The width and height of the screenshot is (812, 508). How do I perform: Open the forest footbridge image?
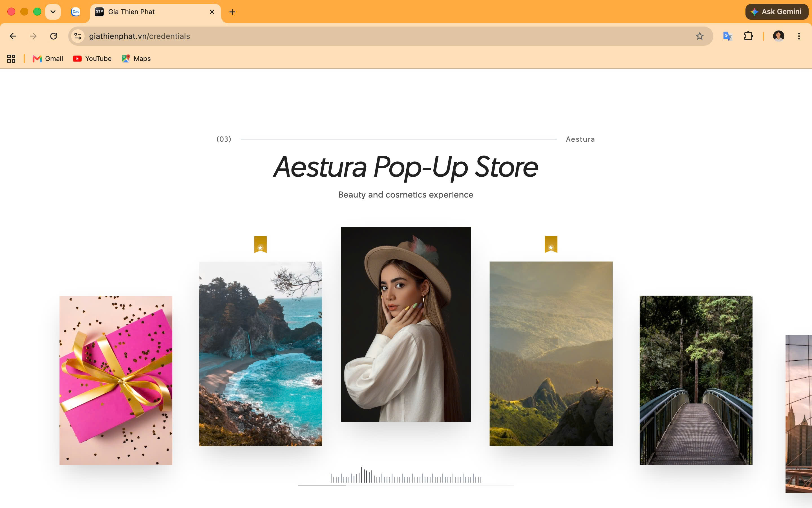[696, 380]
